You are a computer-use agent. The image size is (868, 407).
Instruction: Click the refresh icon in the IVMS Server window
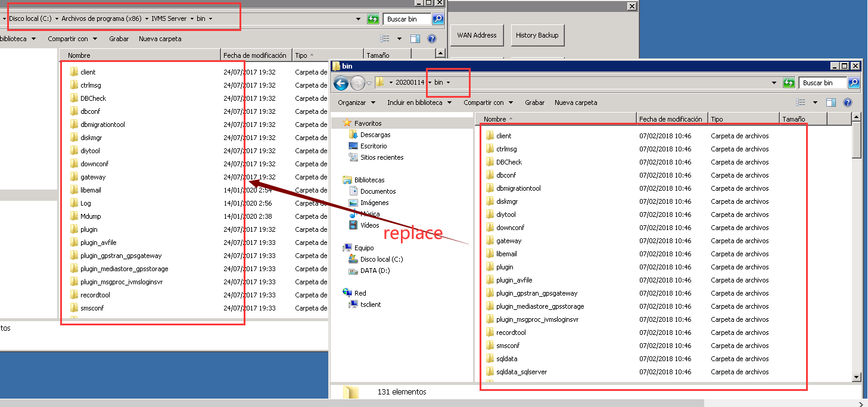pos(373,19)
